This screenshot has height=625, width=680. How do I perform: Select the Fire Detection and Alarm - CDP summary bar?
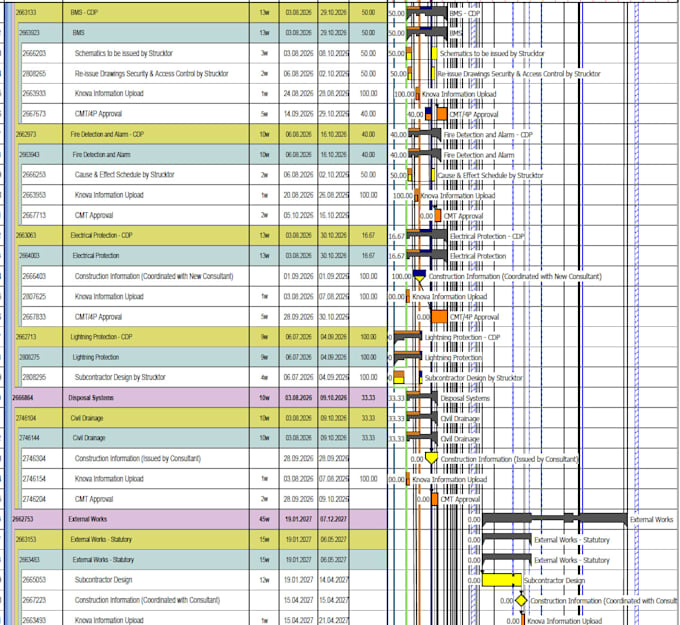(425, 134)
